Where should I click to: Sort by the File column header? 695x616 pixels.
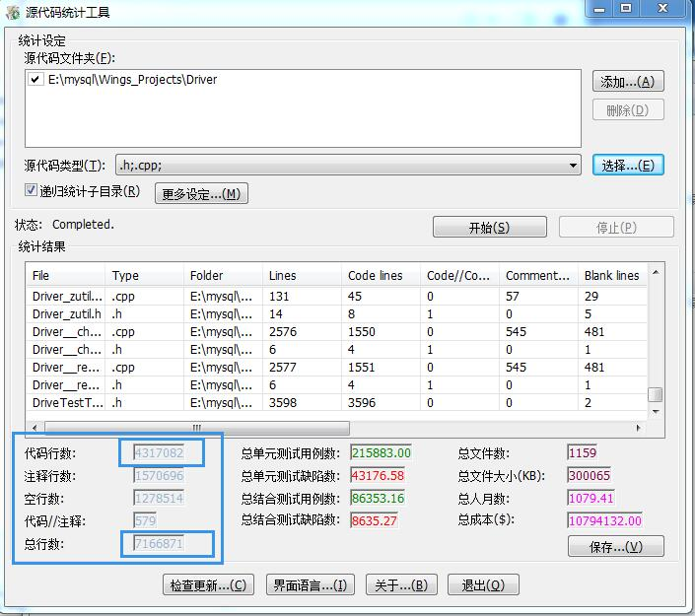(66, 276)
